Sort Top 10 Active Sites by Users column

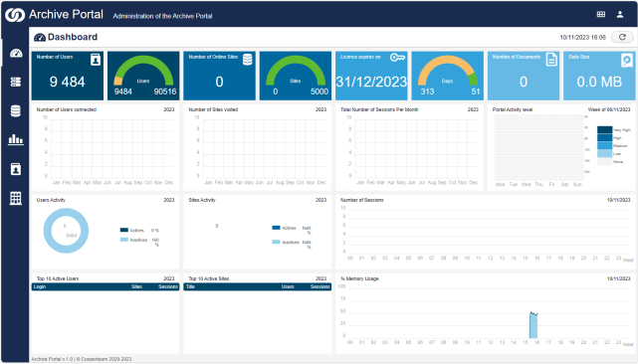pyautogui.click(x=288, y=286)
